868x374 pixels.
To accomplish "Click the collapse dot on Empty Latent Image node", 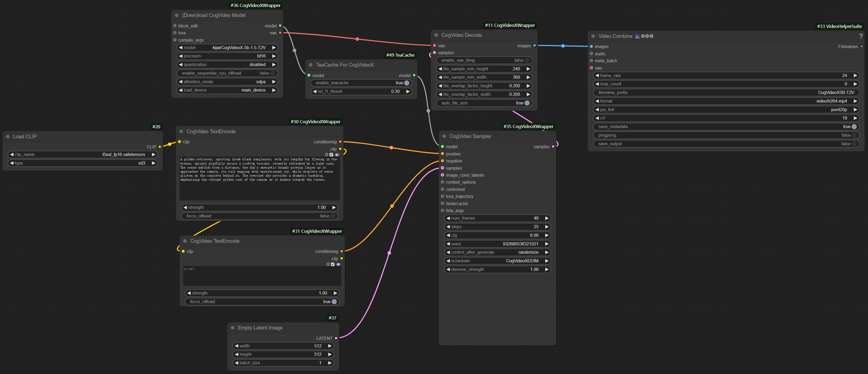I will pyautogui.click(x=232, y=328).
